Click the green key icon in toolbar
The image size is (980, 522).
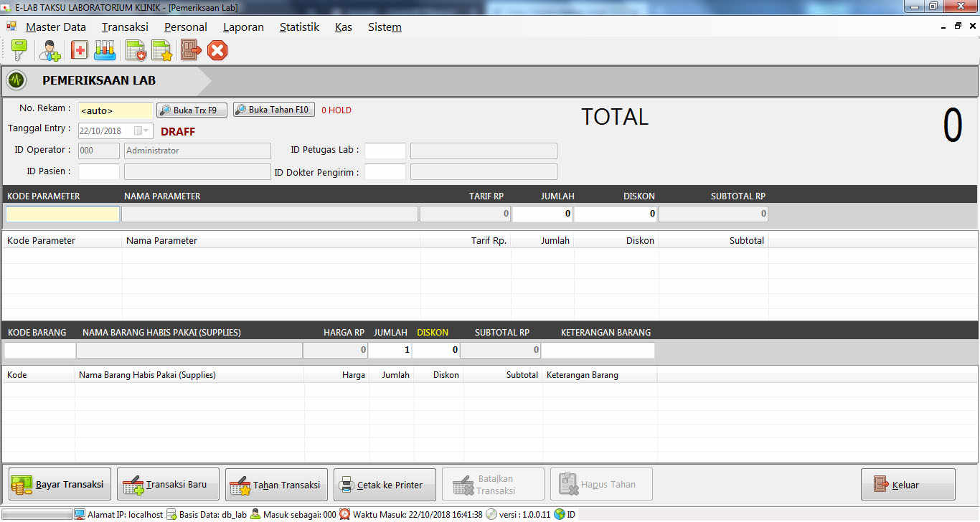pos(18,50)
